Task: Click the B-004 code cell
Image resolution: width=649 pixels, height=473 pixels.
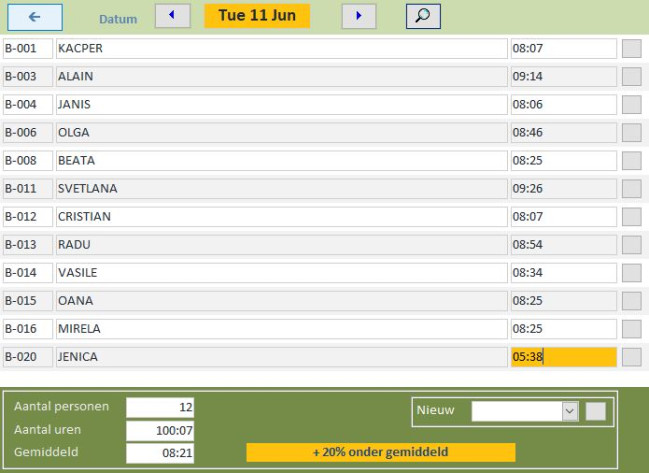Action: [28, 105]
